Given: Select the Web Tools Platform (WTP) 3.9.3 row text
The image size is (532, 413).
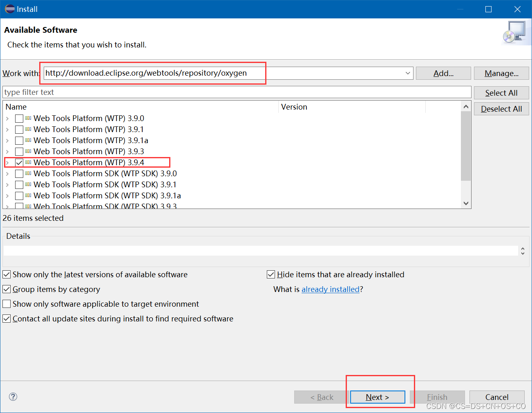Looking at the screenshot, I should pyautogui.click(x=89, y=151).
